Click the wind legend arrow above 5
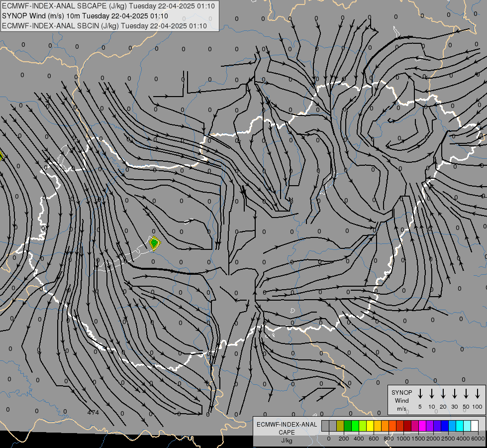The image size is (487, 448). (420, 394)
